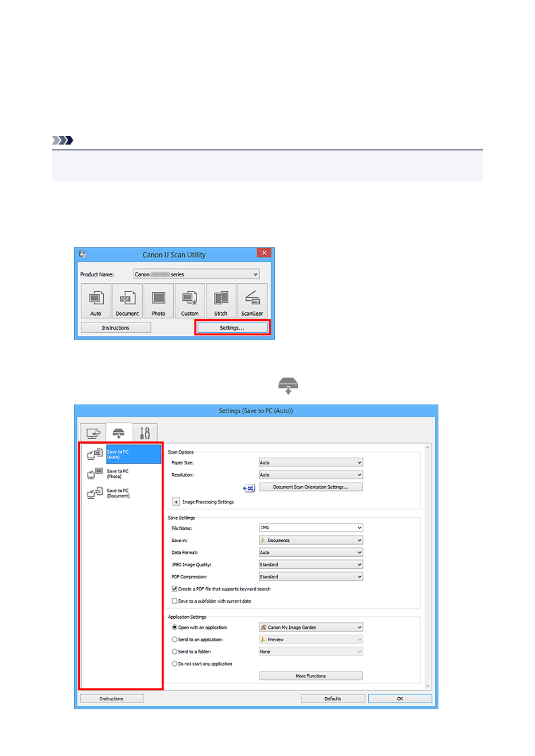This screenshot has width=535, height=756.
Task: Select Do not start any application
Action: [x=175, y=664]
